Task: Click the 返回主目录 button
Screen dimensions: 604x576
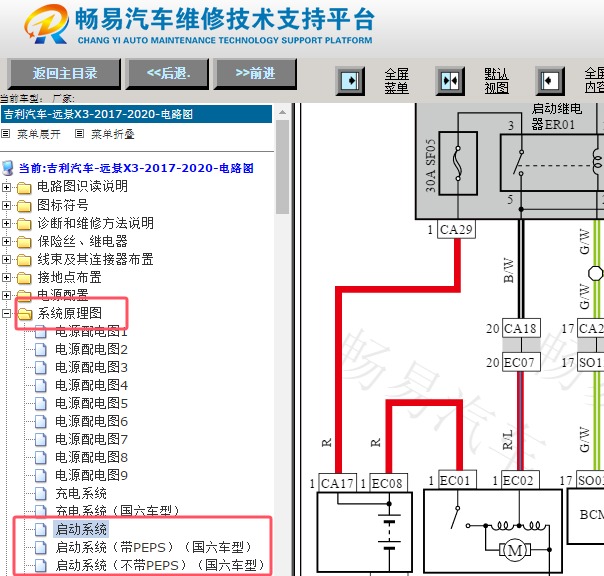Action: (x=64, y=74)
